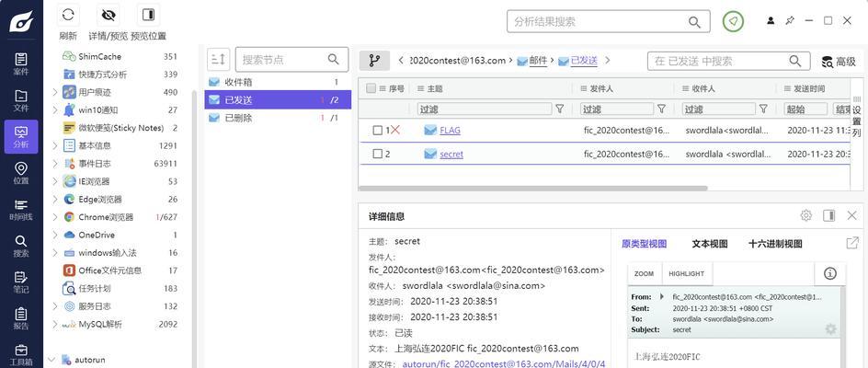Click the green circular status icon
Screen dimensions: 868x368
pyautogui.click(x=733, y=21)
